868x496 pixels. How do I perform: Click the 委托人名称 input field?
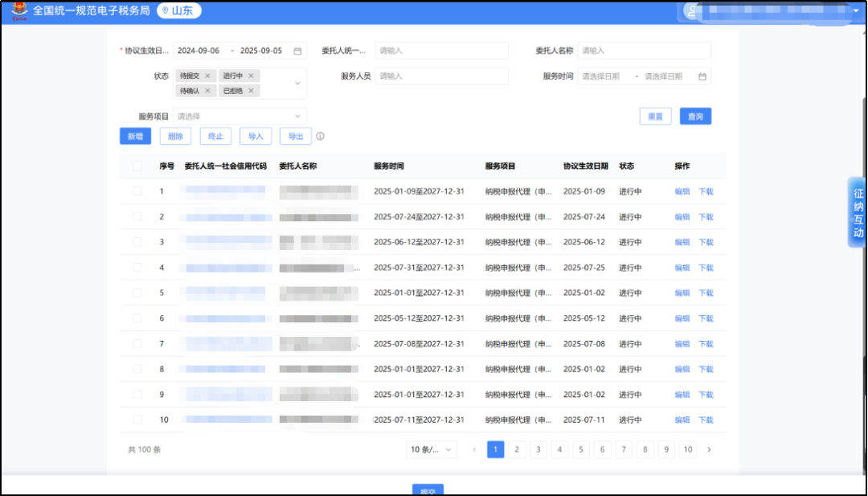point(644,51)
